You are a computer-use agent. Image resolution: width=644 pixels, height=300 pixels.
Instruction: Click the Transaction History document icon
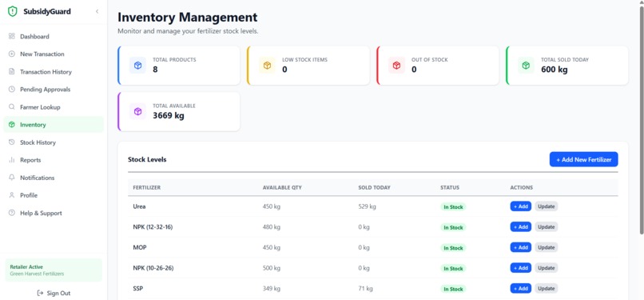tap(11, 72)
